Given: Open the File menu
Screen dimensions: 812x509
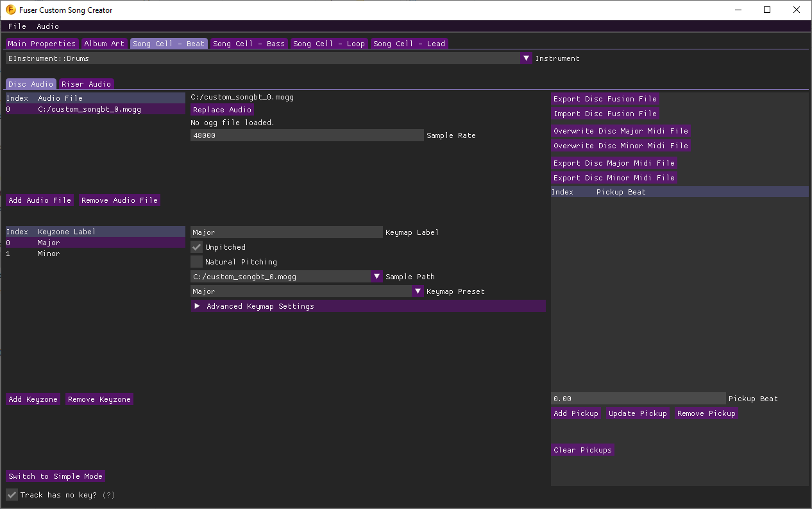Looking at the screenshot, I should coord(17,26).
